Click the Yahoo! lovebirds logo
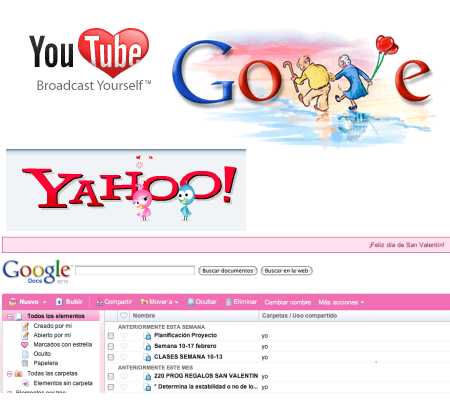 pyautogui.click(x=126, y=190)
